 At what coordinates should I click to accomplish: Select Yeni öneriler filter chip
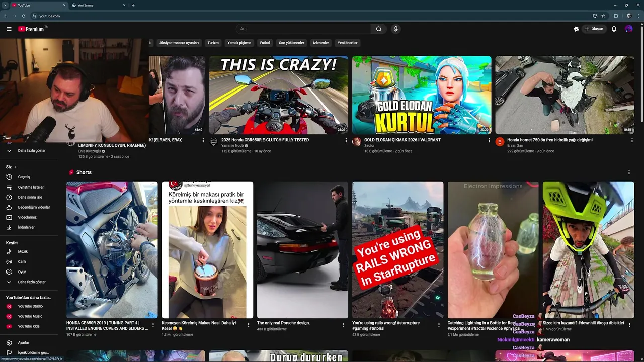(x=348, y=43)
